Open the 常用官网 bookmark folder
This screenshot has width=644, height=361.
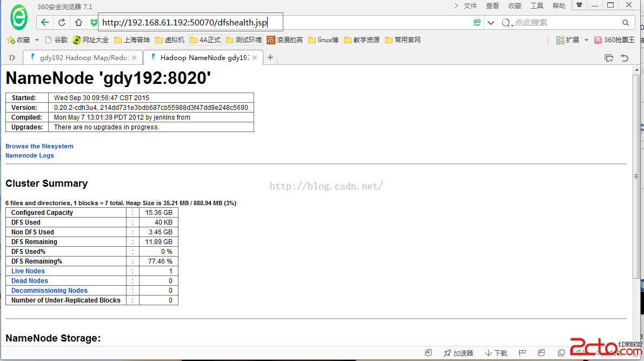click(403, 40)
